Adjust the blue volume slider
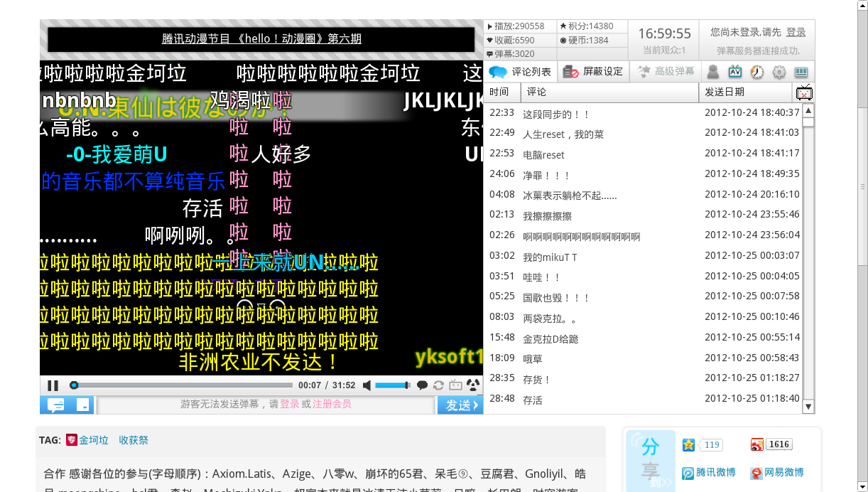868x492 pixels. coord(393,385)
